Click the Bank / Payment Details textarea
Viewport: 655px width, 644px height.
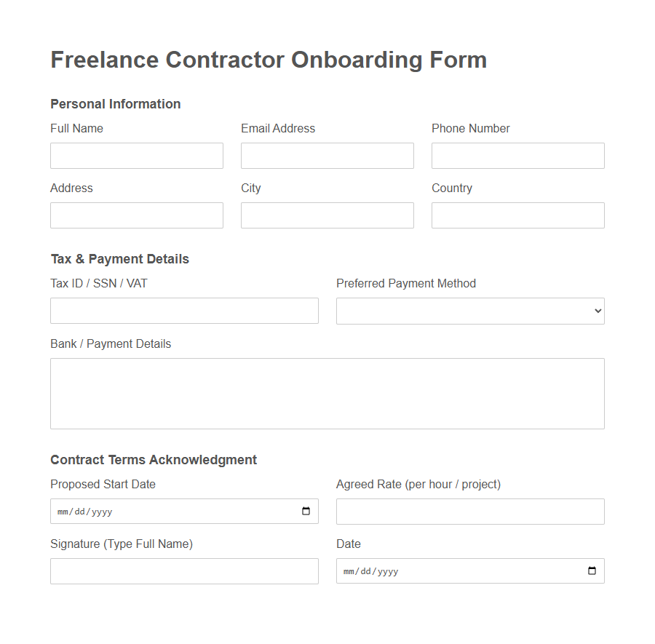point(327,393)
